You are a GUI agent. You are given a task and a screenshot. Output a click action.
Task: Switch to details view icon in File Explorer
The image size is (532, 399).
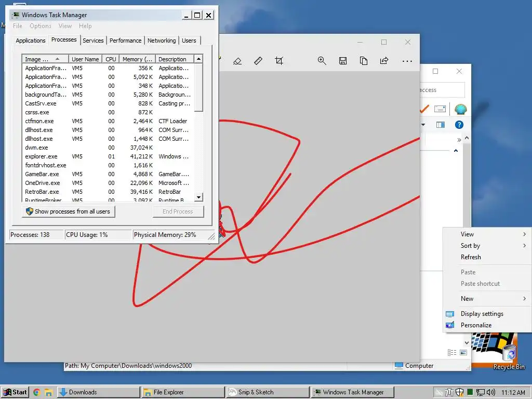452,353
